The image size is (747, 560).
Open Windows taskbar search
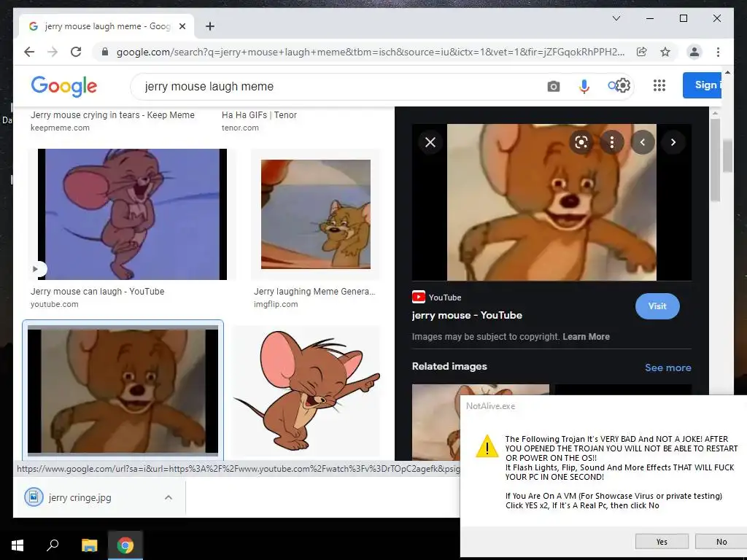click(x=53, y=545)
